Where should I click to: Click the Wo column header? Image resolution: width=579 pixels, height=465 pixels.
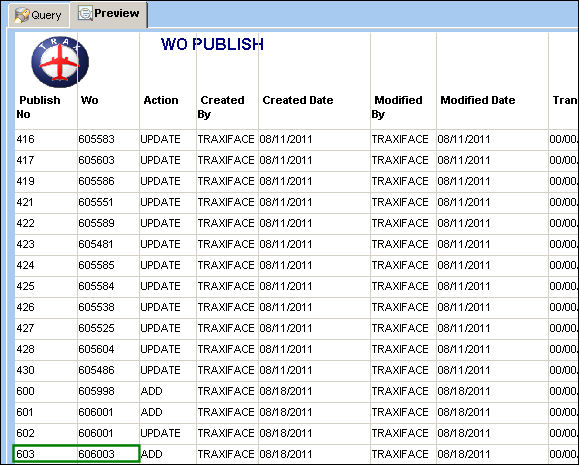[x=89, y=100]
